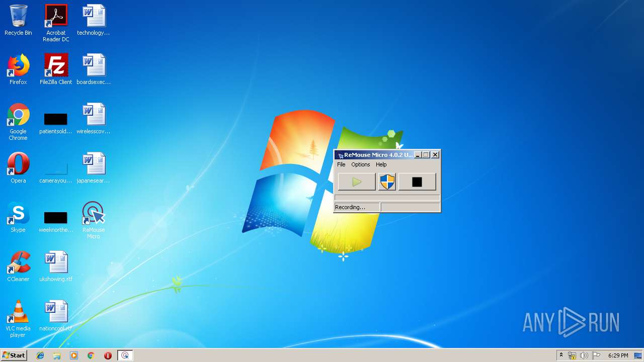Click the network tray icon
This screenshot has width=644, height=362.
pyautogui.click(x=572, y=355)
